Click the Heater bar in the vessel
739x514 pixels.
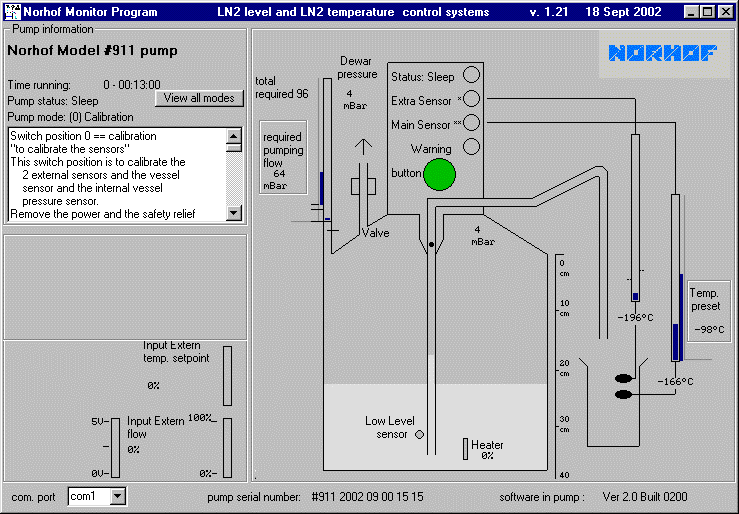465,449
